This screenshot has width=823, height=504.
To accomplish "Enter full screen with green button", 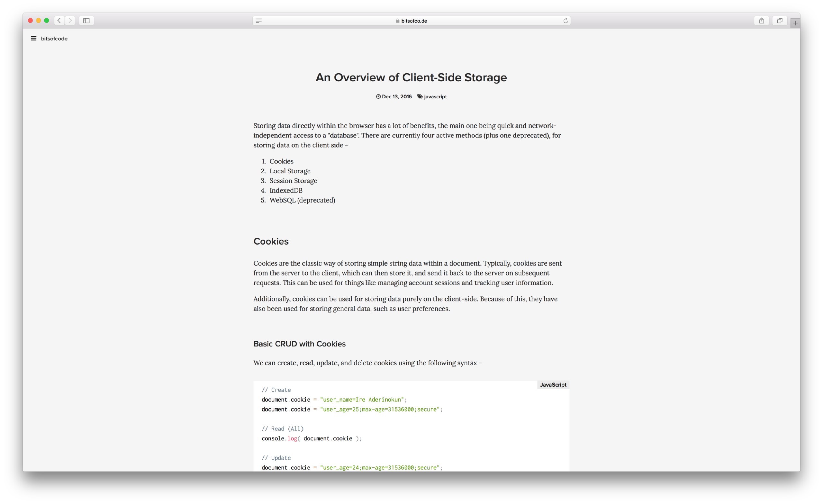I will click(47, 21).
